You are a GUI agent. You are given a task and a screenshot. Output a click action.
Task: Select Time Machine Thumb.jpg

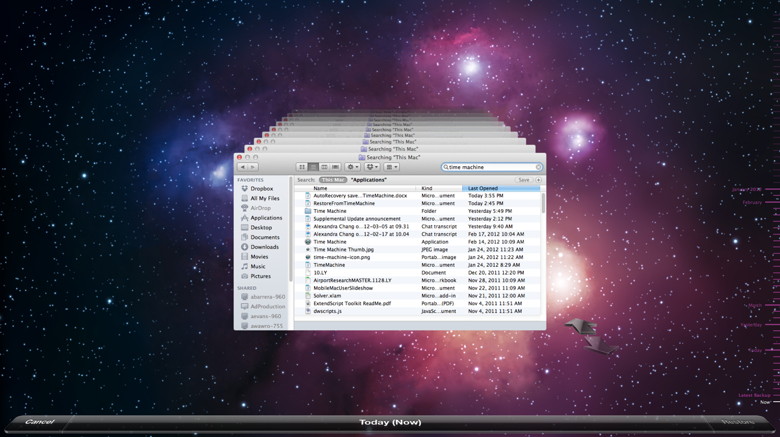[x=417, y=249]
